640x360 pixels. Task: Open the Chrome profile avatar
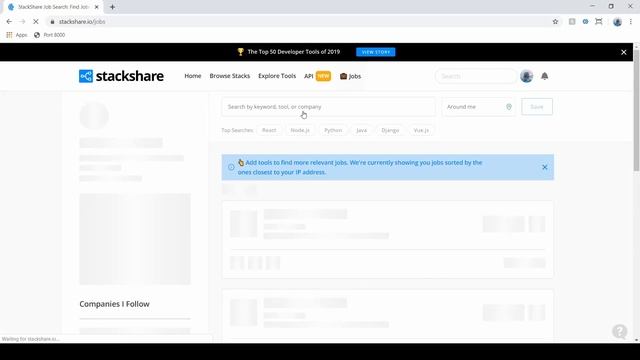[617, 22]
